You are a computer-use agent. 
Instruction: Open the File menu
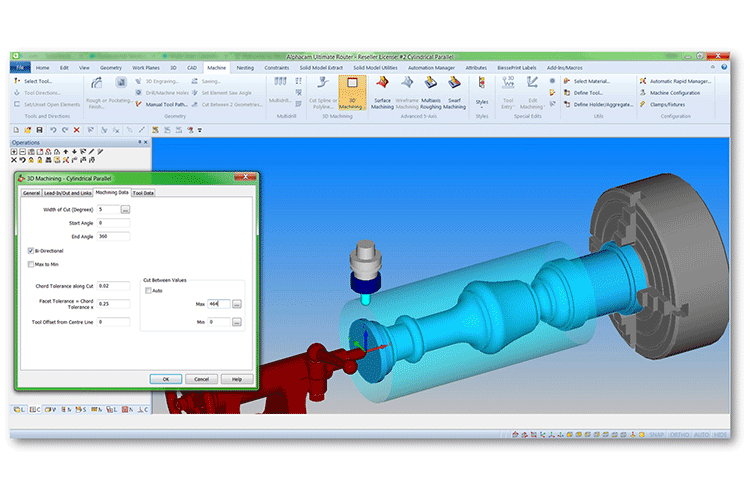click(20, 67)
